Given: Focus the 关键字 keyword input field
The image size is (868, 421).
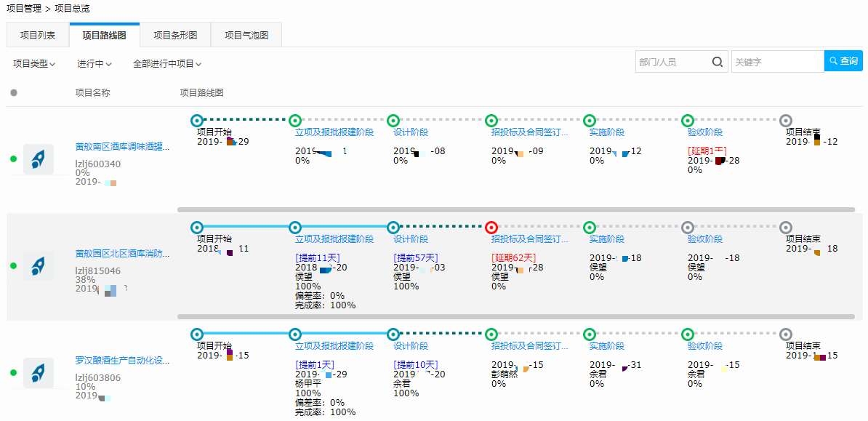Looking at the screenshot, I should (776, 62).
